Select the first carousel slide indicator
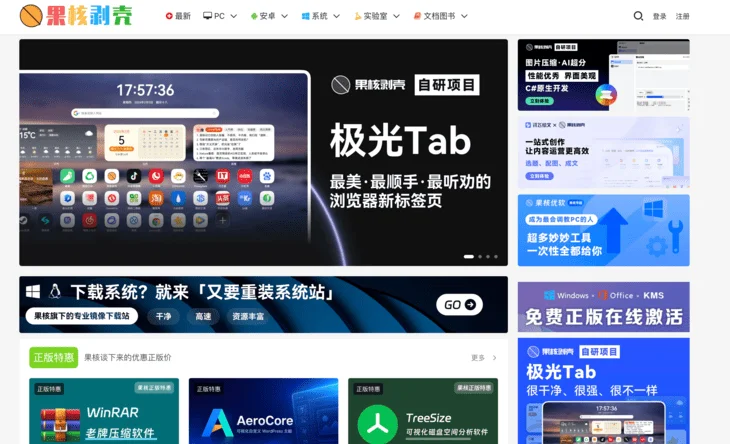Screen dimensions: 730x444 click(469, 256)
